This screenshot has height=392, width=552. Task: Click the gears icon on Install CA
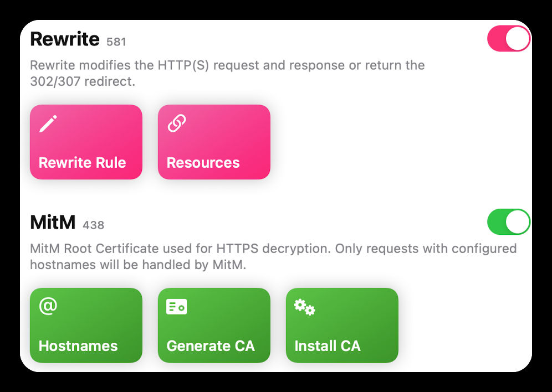click(x=304, y=307)
